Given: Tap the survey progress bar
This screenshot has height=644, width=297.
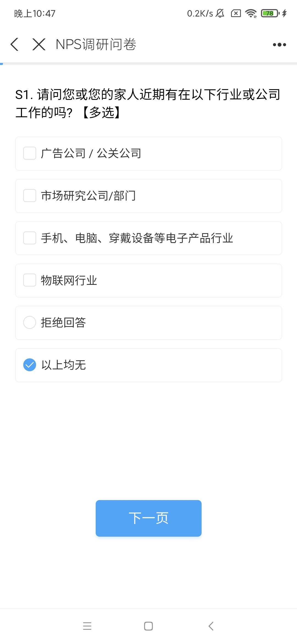Looking at the screenshot, I should click(148, 64).
